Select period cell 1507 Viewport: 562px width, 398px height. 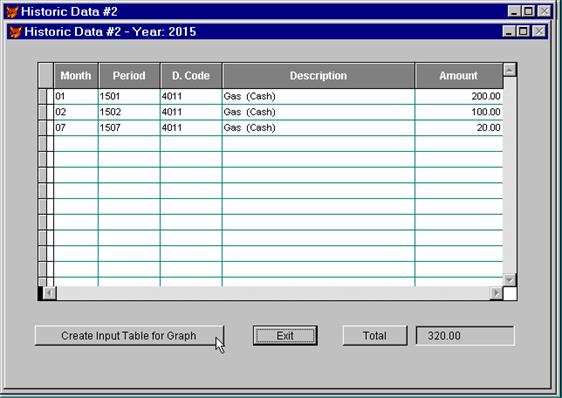[129, 128]
